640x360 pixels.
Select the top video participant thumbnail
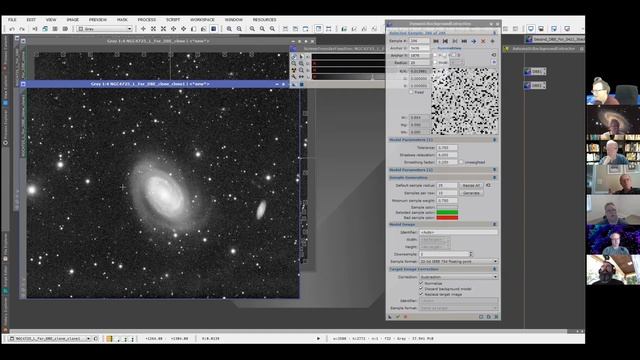click(x=613, y=91)
